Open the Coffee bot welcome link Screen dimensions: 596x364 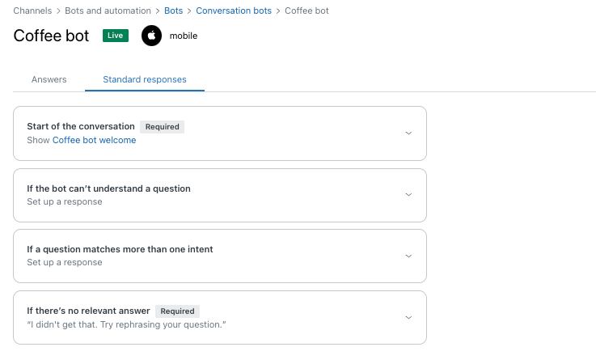(95, 140)
